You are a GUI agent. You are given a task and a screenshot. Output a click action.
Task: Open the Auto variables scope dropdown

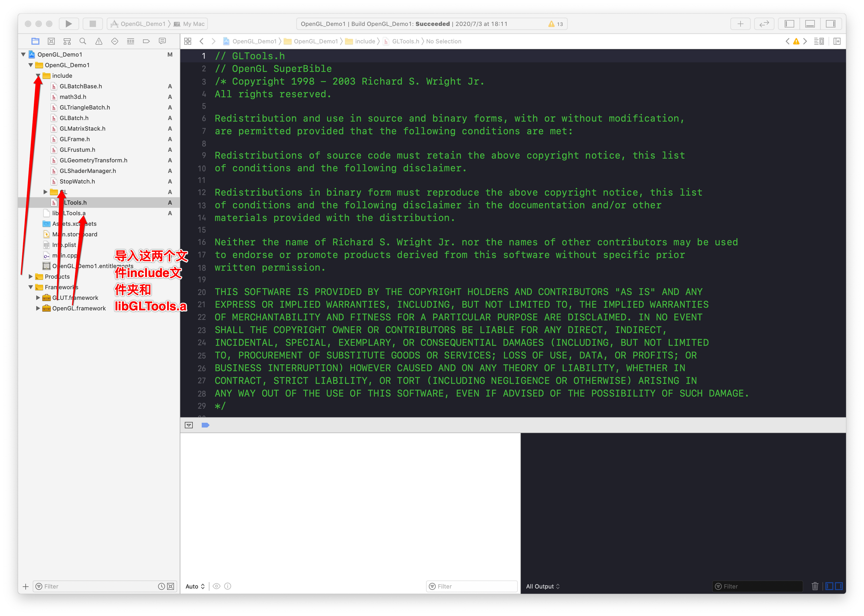tap(195, 586)
